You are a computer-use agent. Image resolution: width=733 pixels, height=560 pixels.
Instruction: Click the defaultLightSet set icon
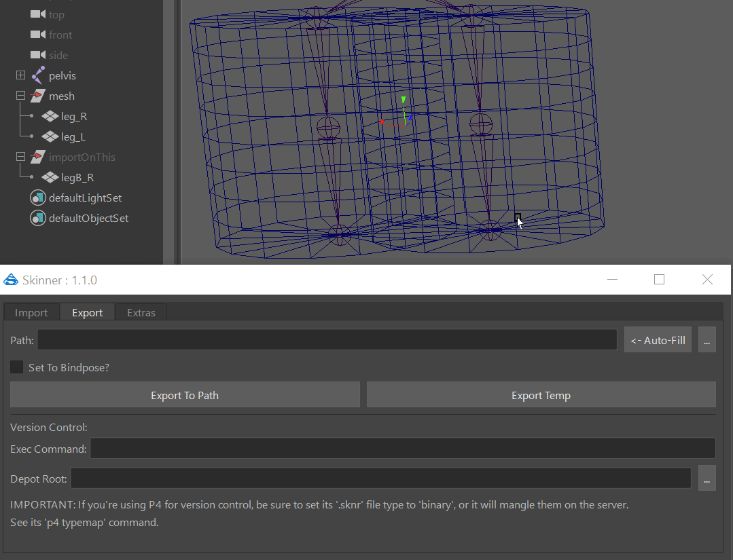38,198
